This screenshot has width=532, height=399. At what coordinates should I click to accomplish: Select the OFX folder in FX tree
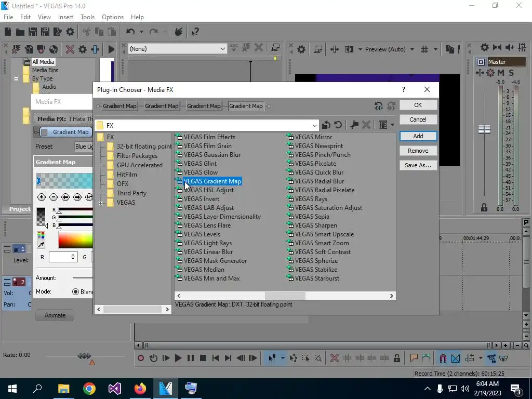pos(123,183)
